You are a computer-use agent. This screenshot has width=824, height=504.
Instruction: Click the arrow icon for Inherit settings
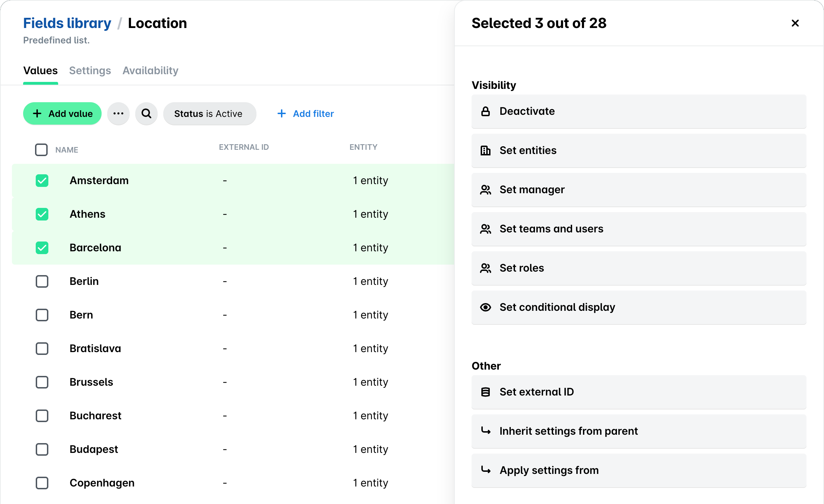click(486, 430)
